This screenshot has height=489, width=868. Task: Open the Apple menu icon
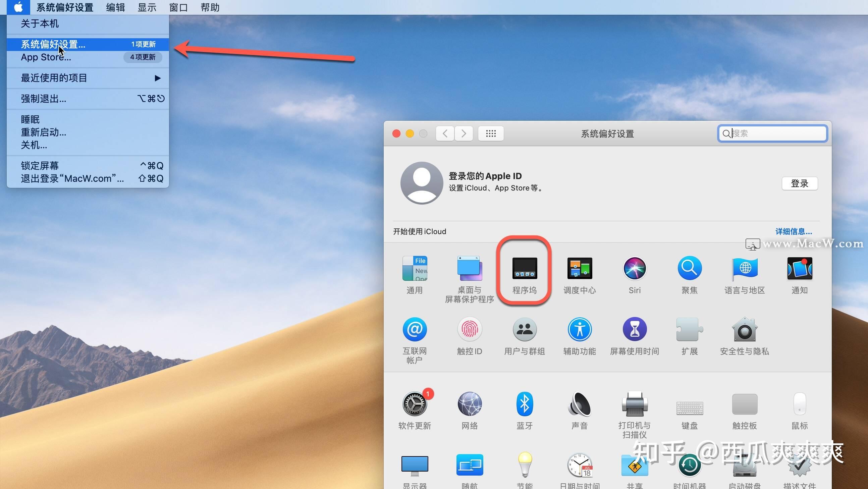tap(18, 7)
